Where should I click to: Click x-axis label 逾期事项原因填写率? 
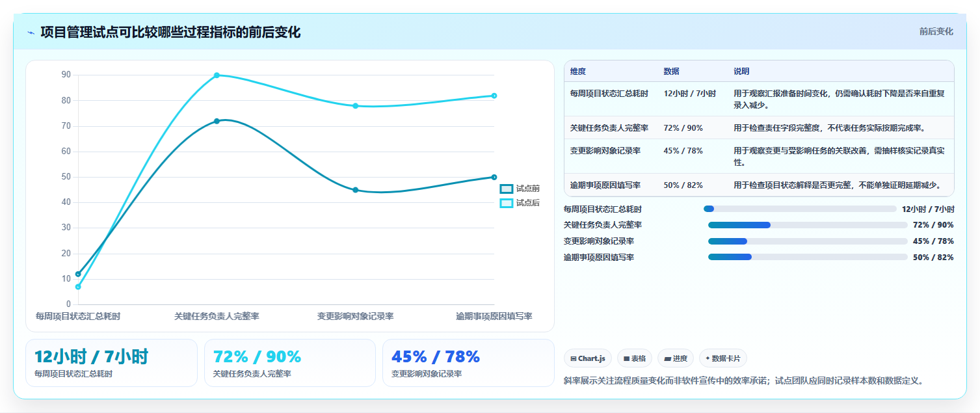[x=494, y=317]
